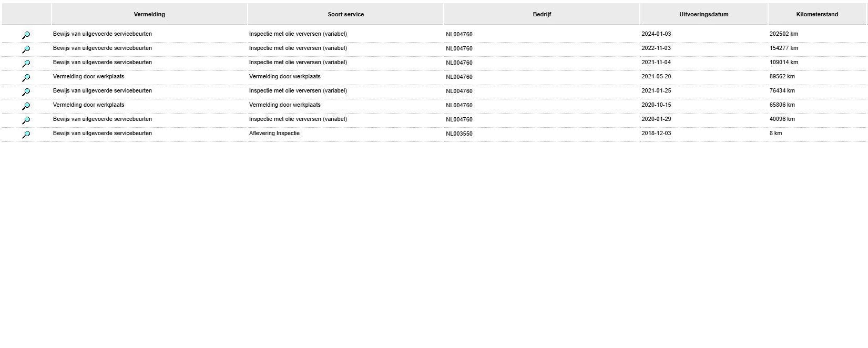The image size is (868, 348).
Task: Click magnifier icon for the 154277 km entry
Action: [26, 49]
